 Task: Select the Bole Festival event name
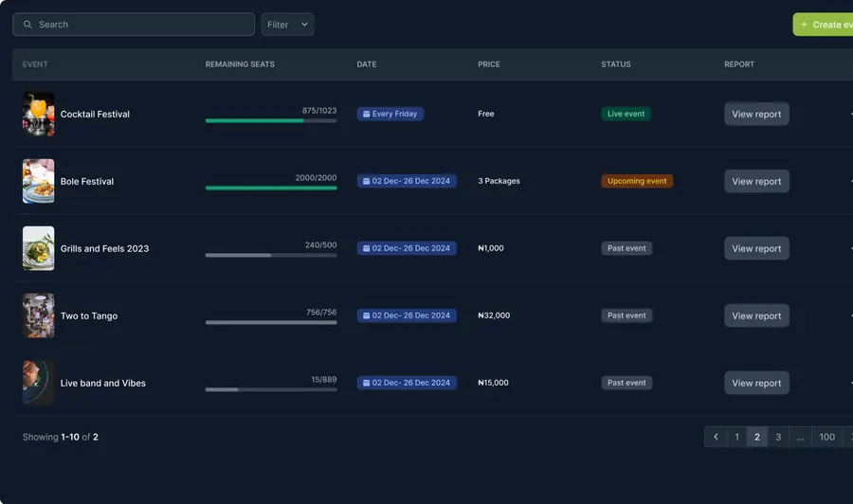click(x=87, y=181)
